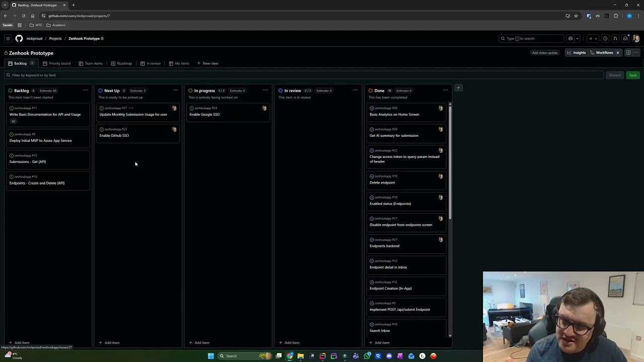Go to GitHub homepage via Octocat logo
Image resolution: width=644 pixels, height=362 pixels.
tap(19, 38)
